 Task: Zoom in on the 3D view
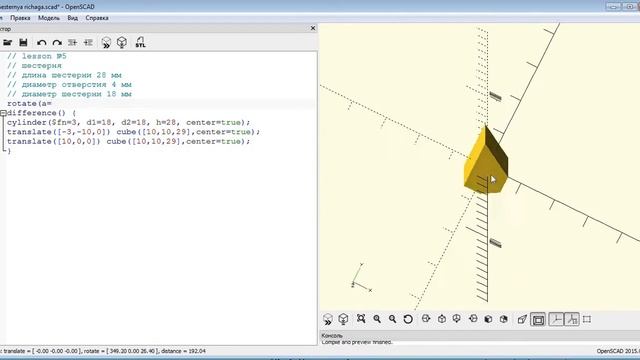(377, 319)
